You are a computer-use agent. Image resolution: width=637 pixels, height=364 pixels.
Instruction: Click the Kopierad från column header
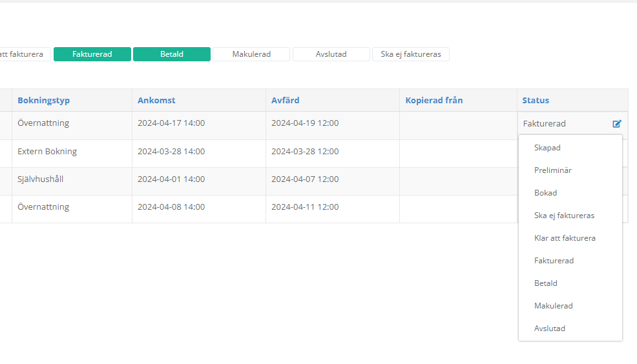click(x=433, y=101)
